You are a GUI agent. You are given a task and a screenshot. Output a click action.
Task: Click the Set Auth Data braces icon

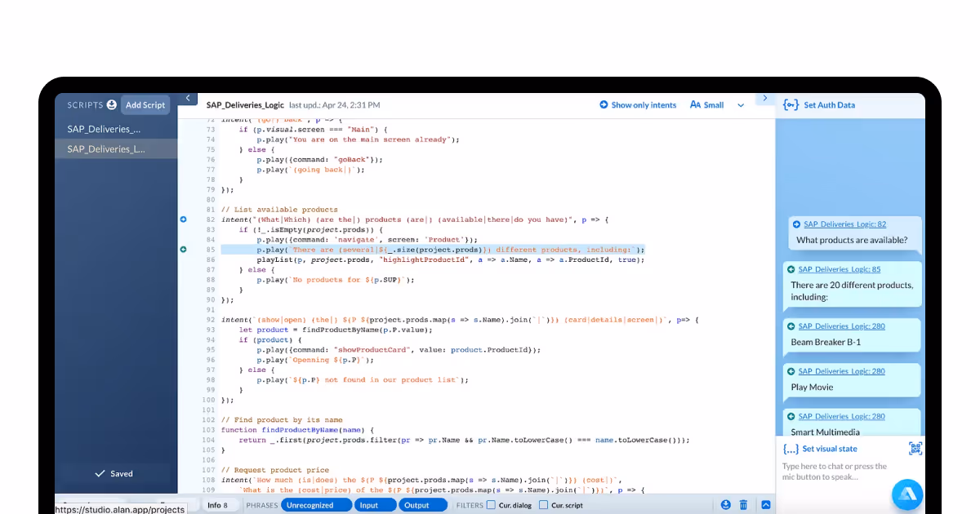(x=790, y=104)
